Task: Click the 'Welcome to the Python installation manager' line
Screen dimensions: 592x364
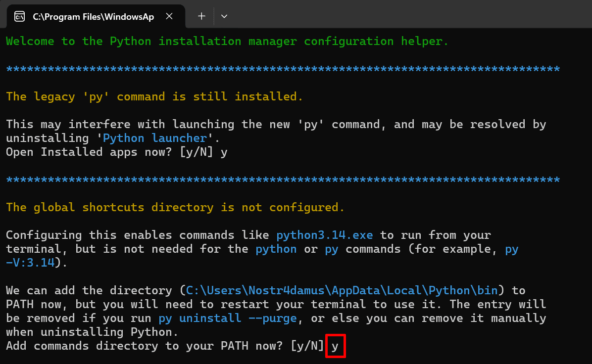Action: 227,41
